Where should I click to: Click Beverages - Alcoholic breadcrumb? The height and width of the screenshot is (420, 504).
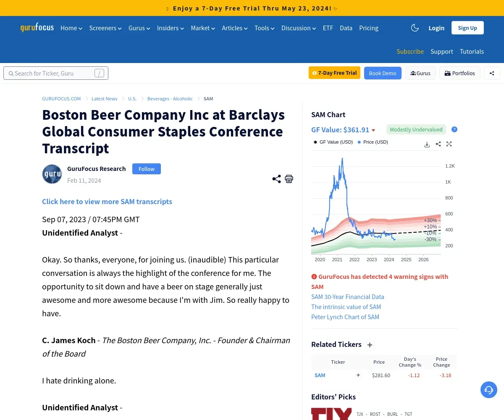click(170, 99)
